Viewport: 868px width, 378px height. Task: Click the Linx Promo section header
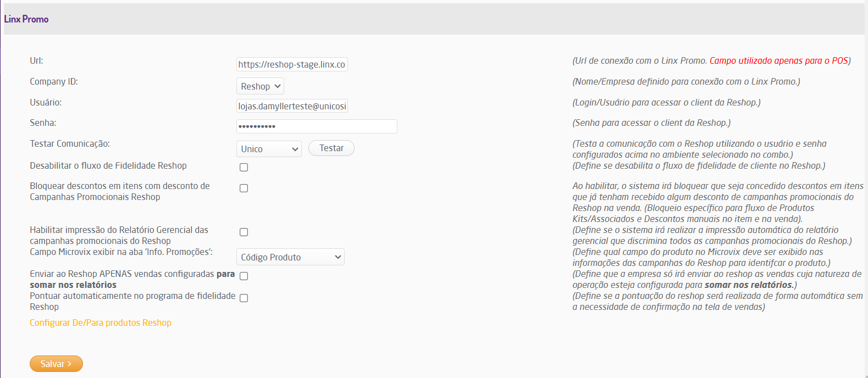pyautogui.click(x=26, y=19)
